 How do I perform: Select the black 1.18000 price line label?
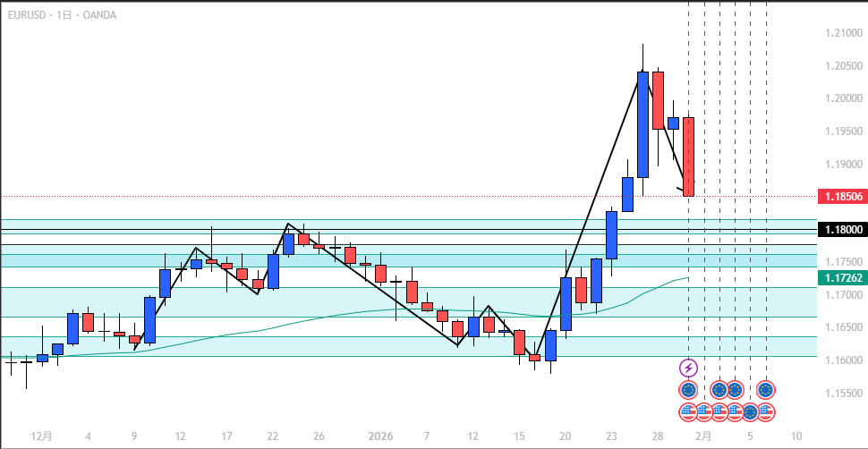(x=841, y=230)
